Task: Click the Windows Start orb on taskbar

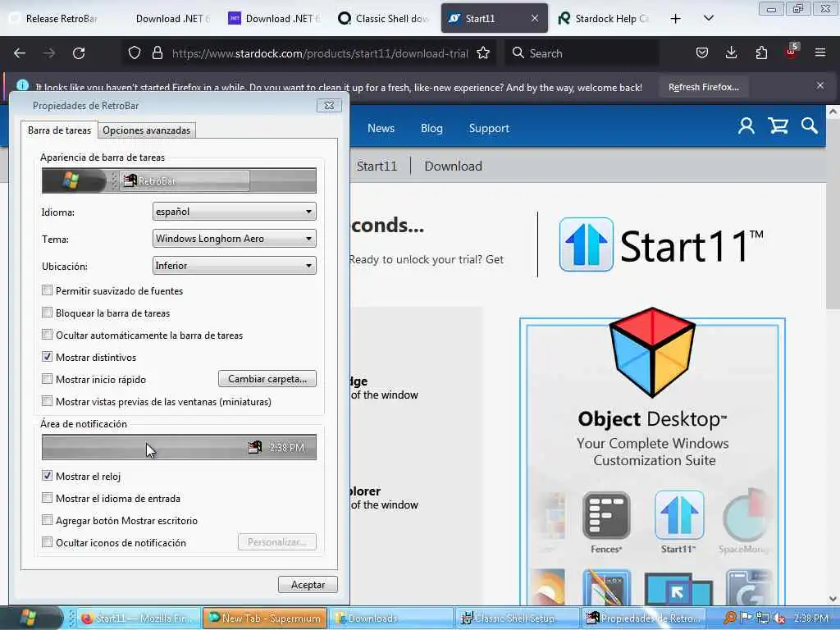Action: [x=30, y=618]
